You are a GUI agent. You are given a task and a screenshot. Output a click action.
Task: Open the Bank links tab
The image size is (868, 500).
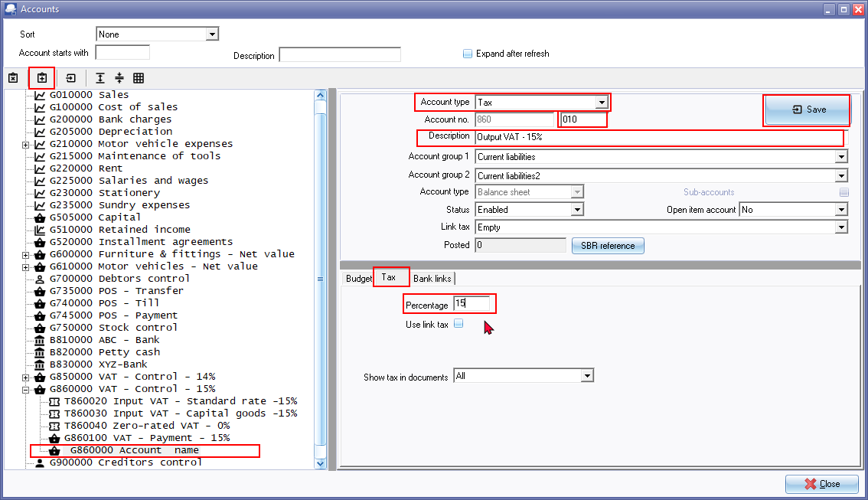click(432, 279)
